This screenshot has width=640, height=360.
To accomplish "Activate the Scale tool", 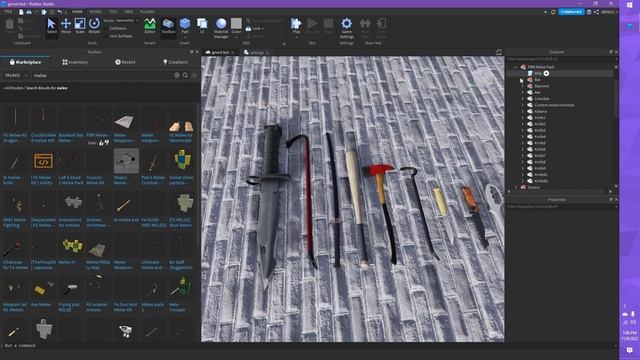I will pos(80,26).
